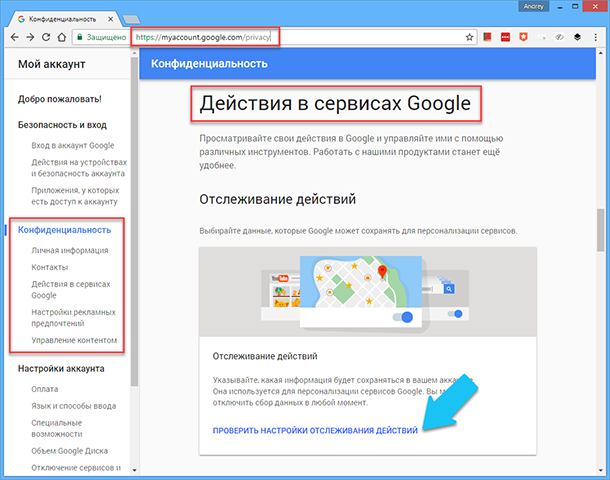Click the red-yellow flag extension icon

pos(487,37)
